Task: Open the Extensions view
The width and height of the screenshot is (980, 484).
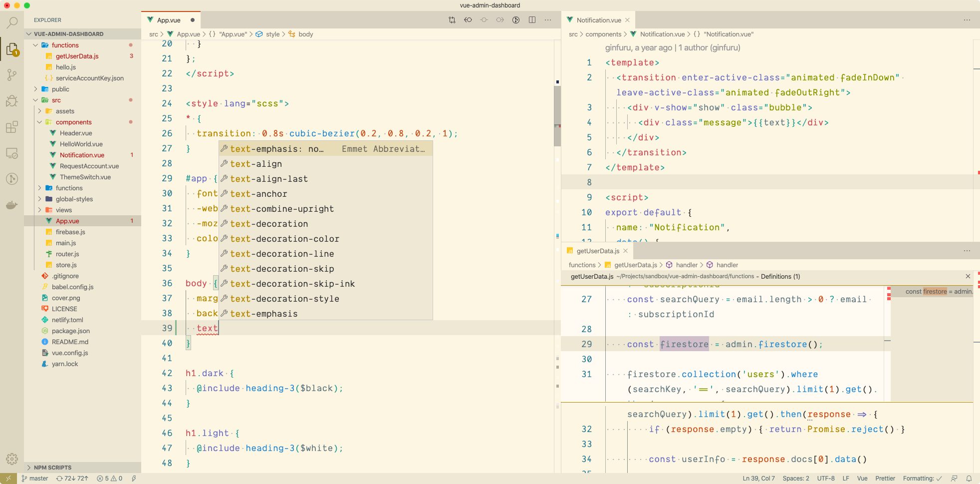Action: pyautogui.click(x=12, y=127)
